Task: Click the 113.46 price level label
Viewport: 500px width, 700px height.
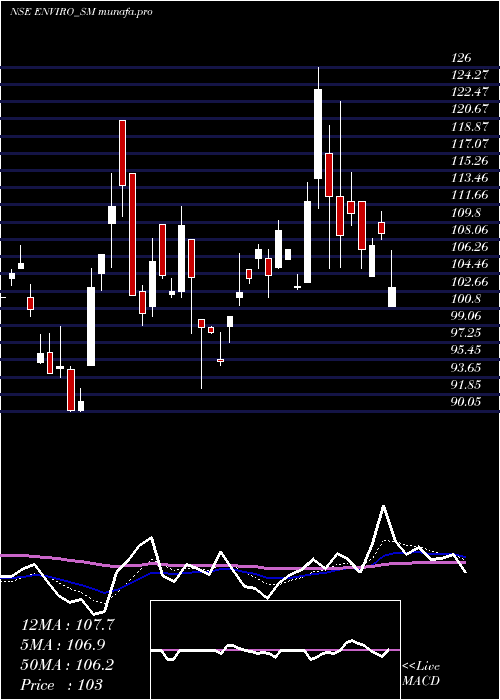Action: tap(470, 178)
